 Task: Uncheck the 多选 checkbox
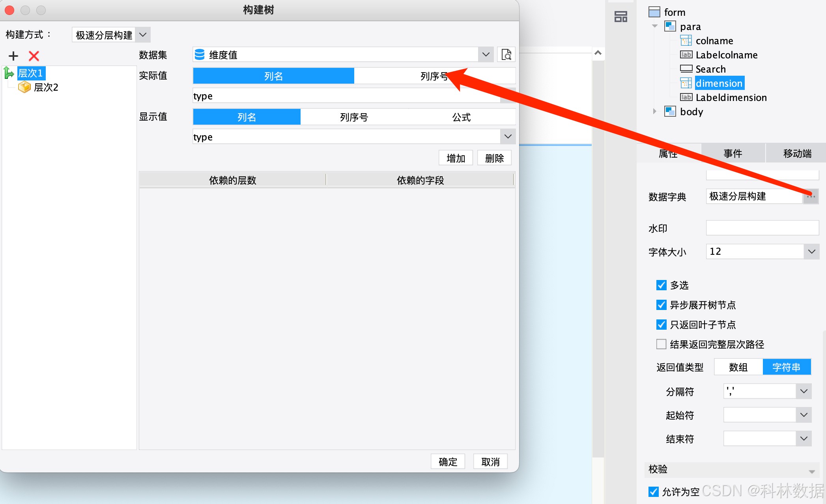[661, 285]
